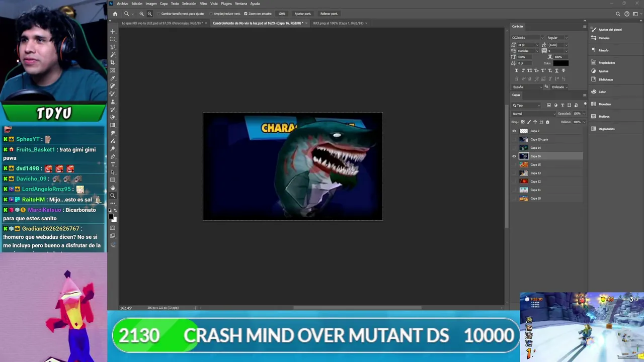Go to the Photoshop Home screen
The width and height of the screenshot is (644, 362).
(x=115, y=14)
